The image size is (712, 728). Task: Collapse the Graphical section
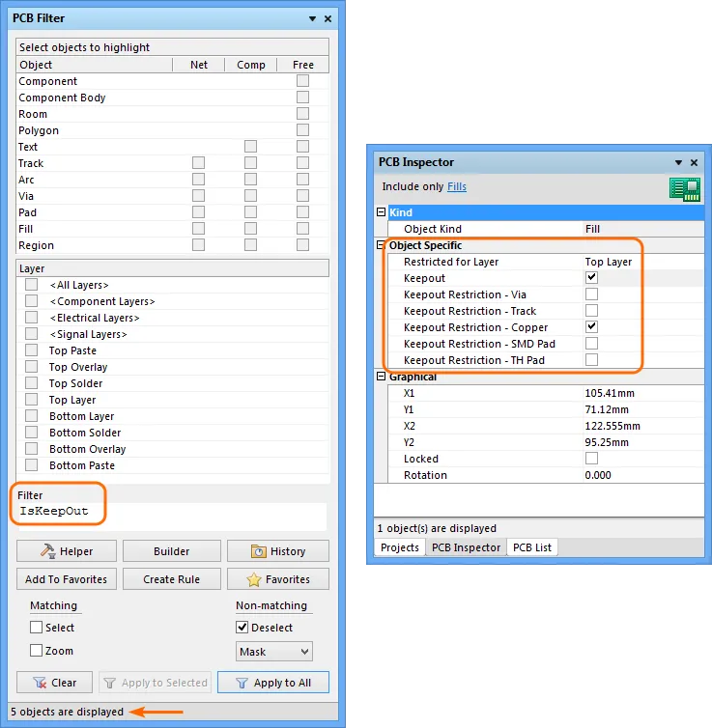point(381,377)
